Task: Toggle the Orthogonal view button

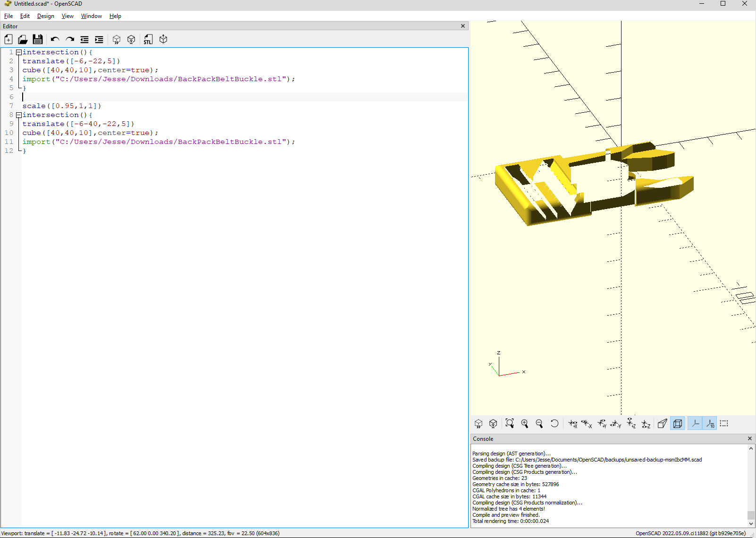Action: pos(678,423)
